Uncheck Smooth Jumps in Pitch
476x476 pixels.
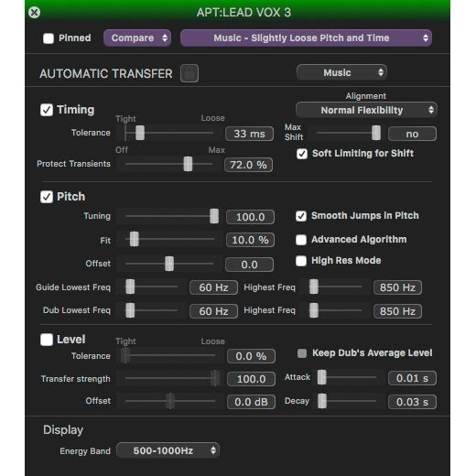click(301, 216)
